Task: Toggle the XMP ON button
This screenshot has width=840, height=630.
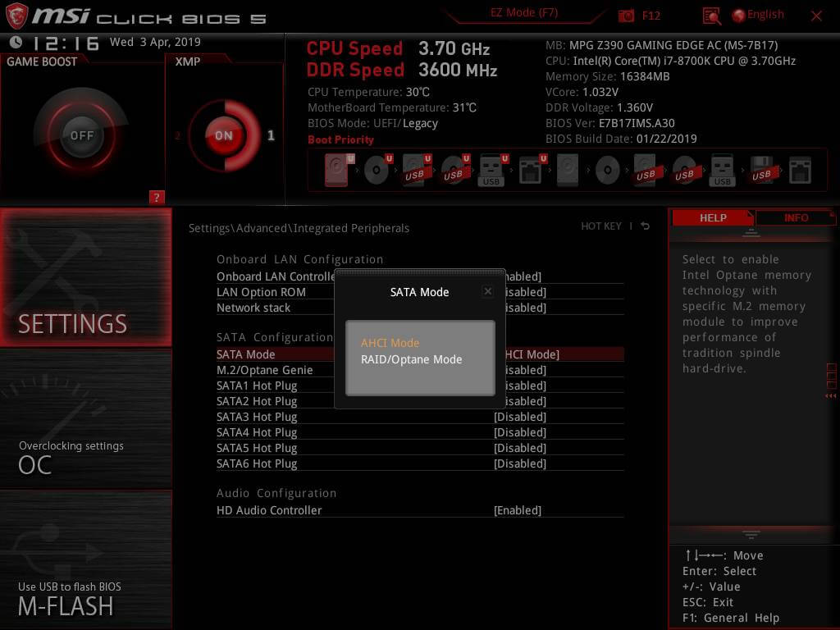Action: [225, 135]
